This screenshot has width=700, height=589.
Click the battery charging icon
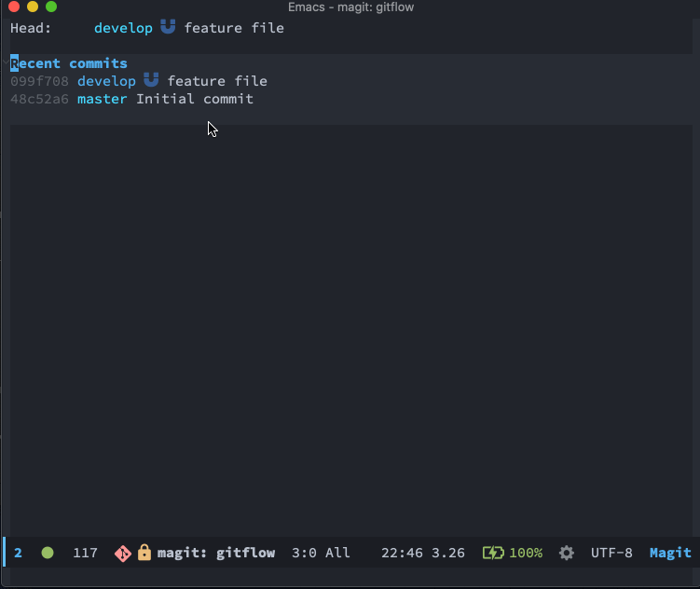coord(493,553)
